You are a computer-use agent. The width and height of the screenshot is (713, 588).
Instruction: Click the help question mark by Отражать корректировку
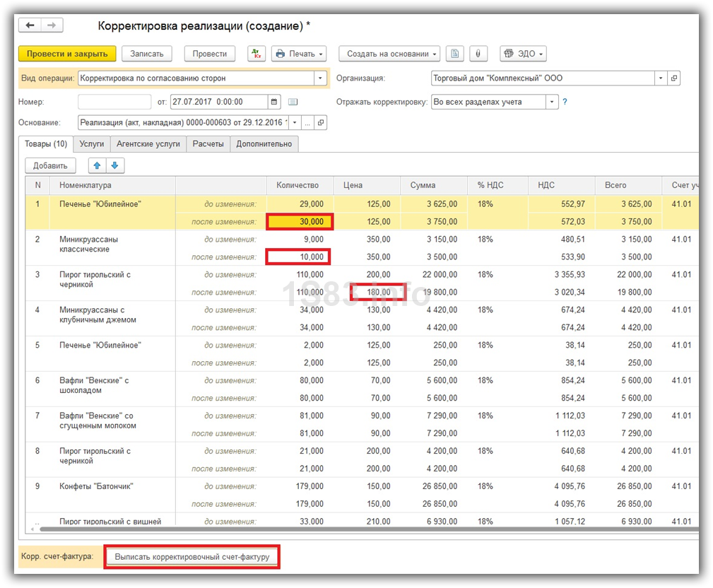pyautogui.click(x=565, y=102)
